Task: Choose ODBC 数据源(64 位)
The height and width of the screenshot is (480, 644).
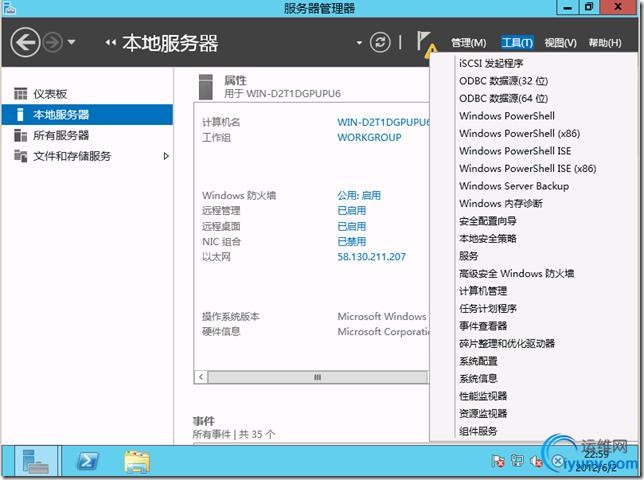Action: click(x=504, y=99)
